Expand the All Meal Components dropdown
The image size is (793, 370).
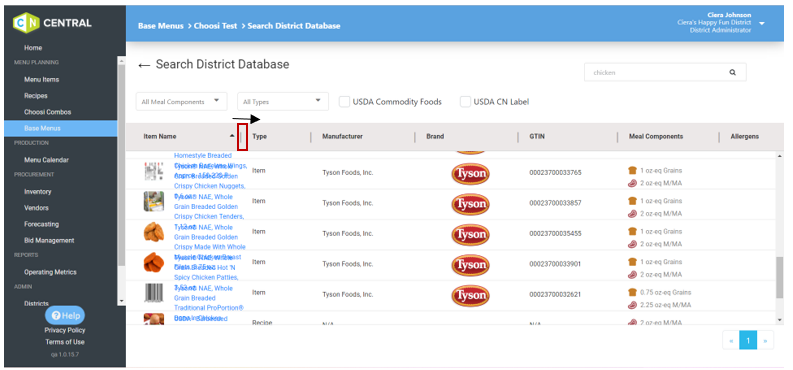[182, 102]
